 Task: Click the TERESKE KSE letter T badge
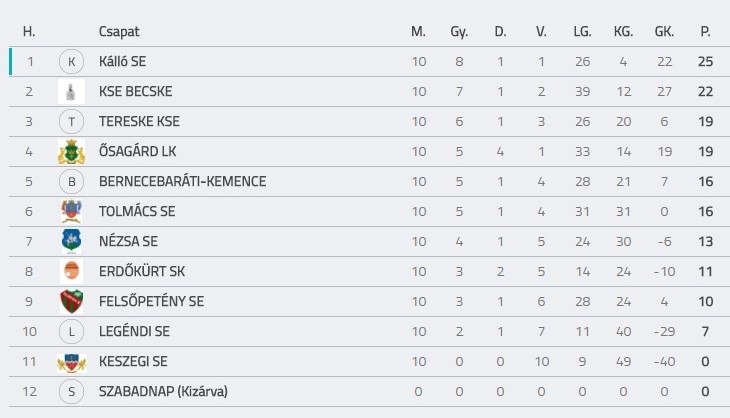click(71, 121)
